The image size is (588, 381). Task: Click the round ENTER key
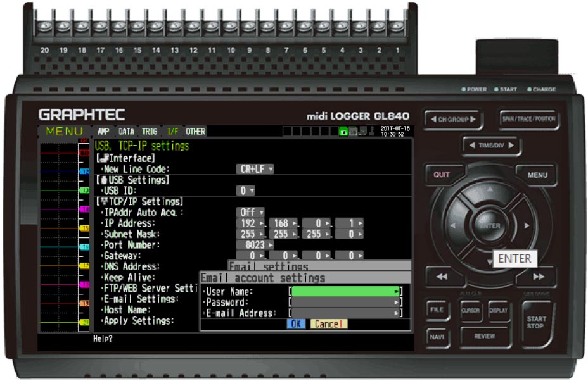click(490, 225)
